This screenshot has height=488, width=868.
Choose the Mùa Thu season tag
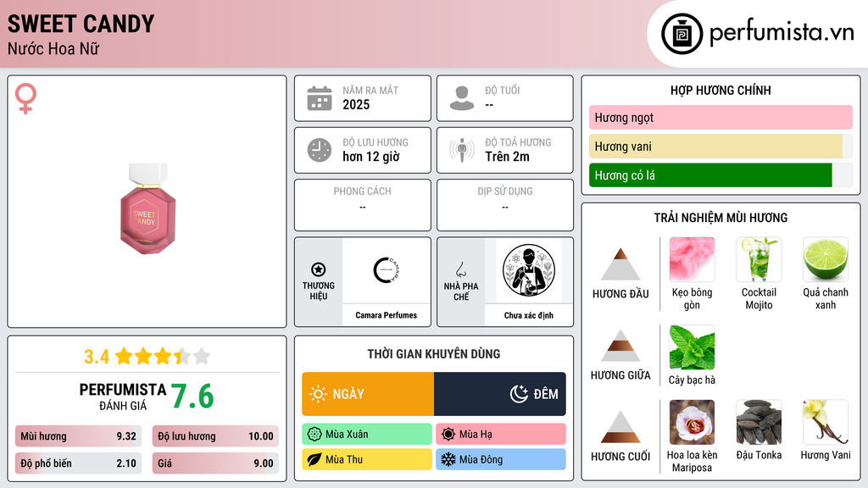[367, 459]
